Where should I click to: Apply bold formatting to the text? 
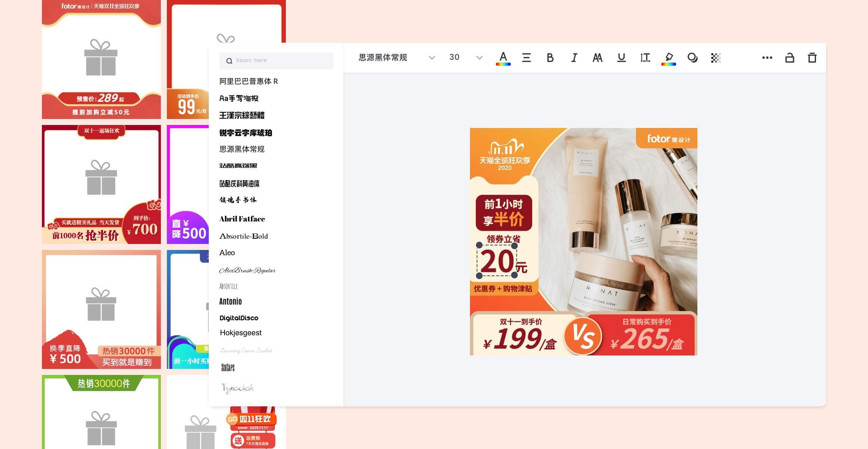click(550, 58)
